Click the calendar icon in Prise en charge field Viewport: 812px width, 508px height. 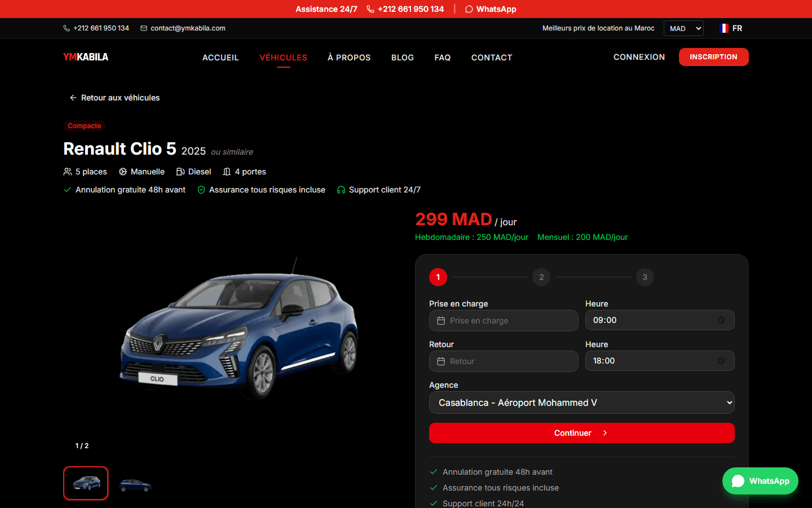[x=441, y=321]
